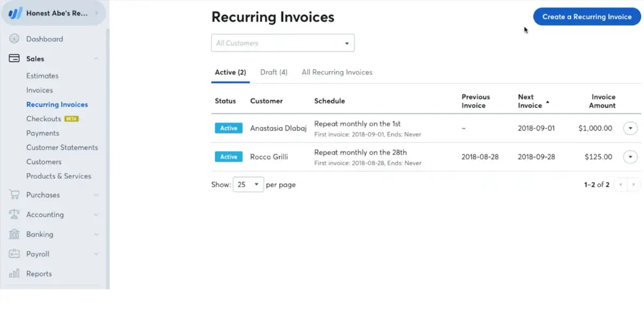
Task: Click the Status column header
Action: pos(225,101)
